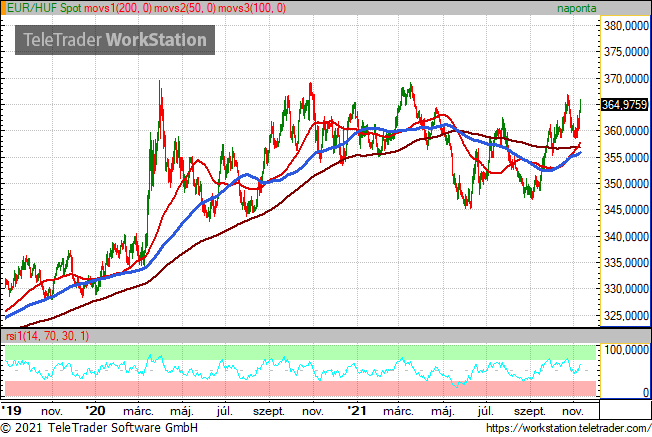Click the 335,0000 price axis label
This screenshot has height=437, width=652.
point(626,263)
